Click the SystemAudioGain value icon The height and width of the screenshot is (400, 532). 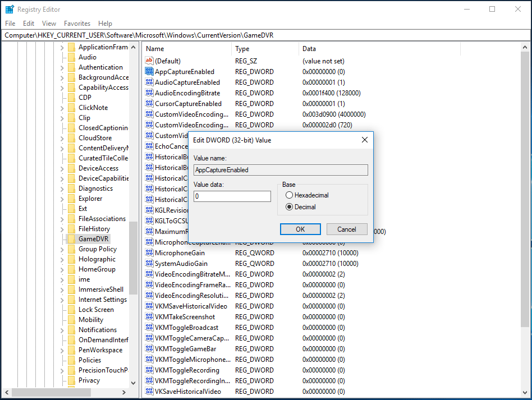pyautogui.click(x=149, y=264)
